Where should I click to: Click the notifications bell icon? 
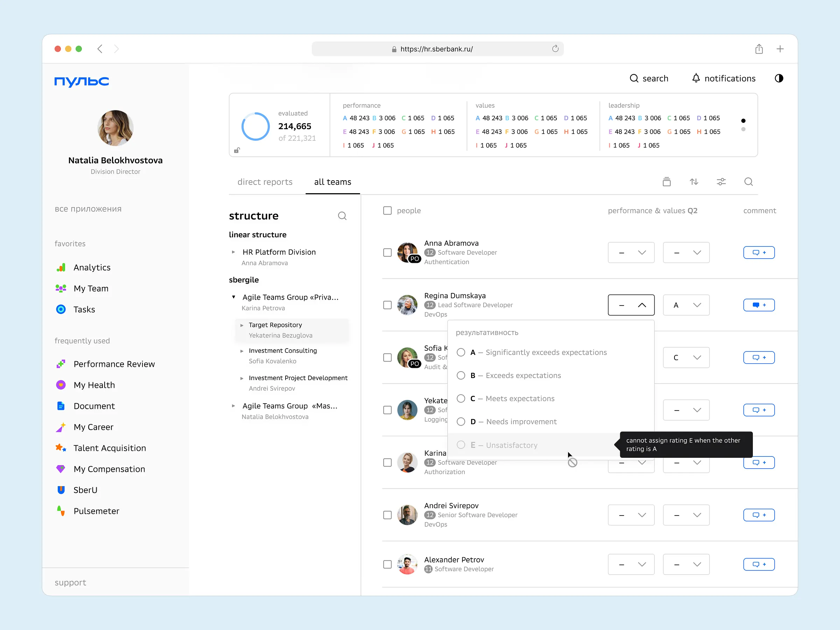pyautogui.click(x=696, y=78)
